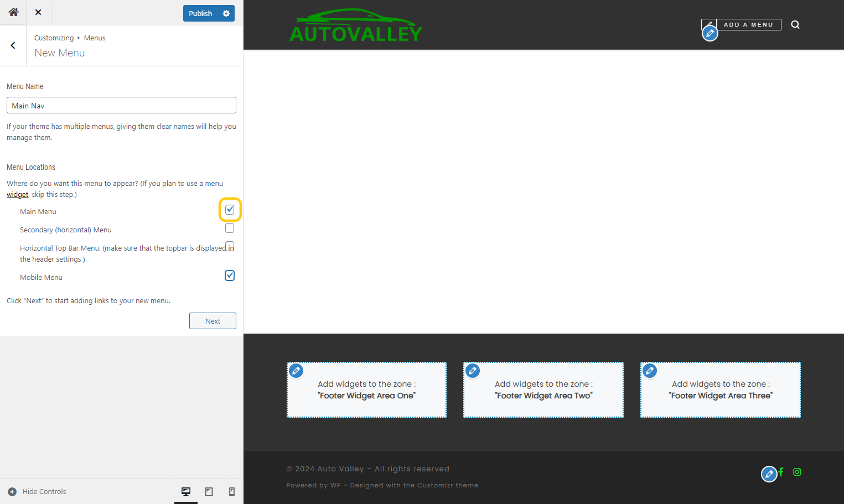Open the search magnifier icon in header
This screenshot has width=844, height=504.
point(795,24)
